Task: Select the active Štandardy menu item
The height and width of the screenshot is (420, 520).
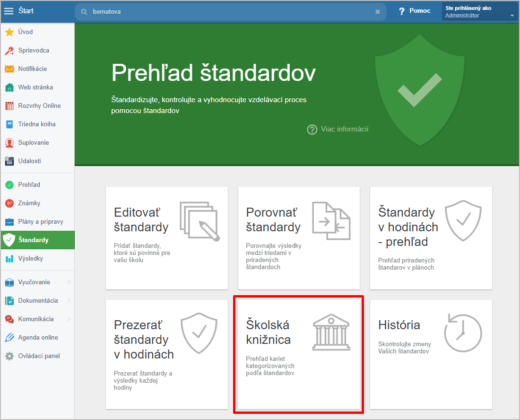Action: point(37,240)
